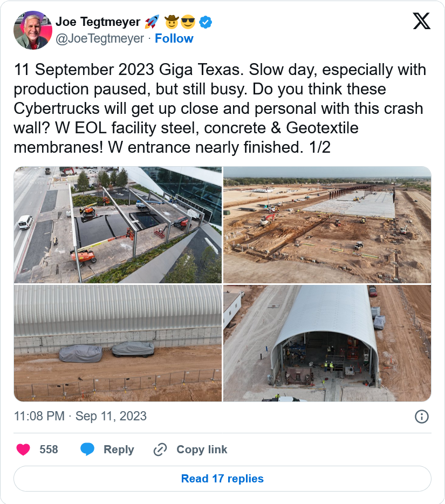Follow @JoeTegtmeyer

point(174,38)
